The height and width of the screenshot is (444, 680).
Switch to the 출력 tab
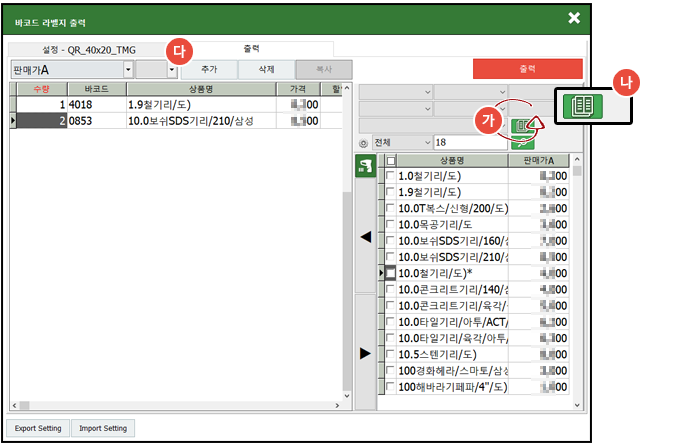tap(252, 49)
